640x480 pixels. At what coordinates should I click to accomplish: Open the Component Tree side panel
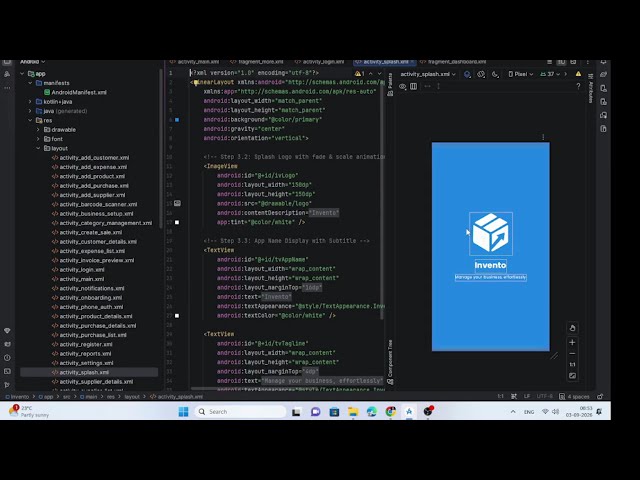tap(390, 362)
